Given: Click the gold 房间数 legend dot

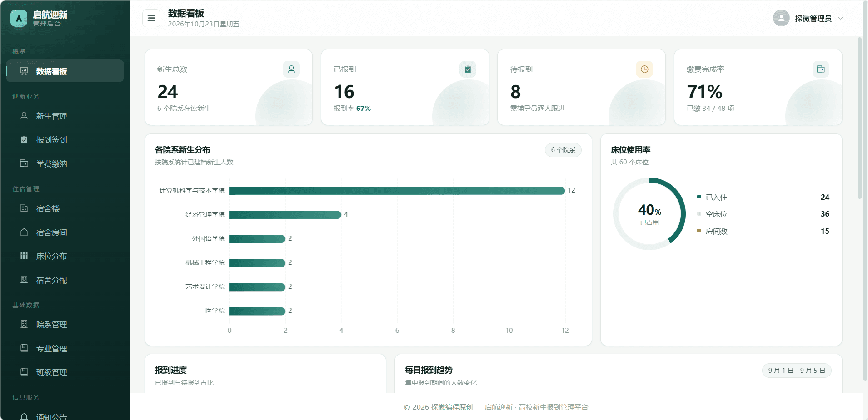Looking at the screenshot, I should [x=699, y=231].
